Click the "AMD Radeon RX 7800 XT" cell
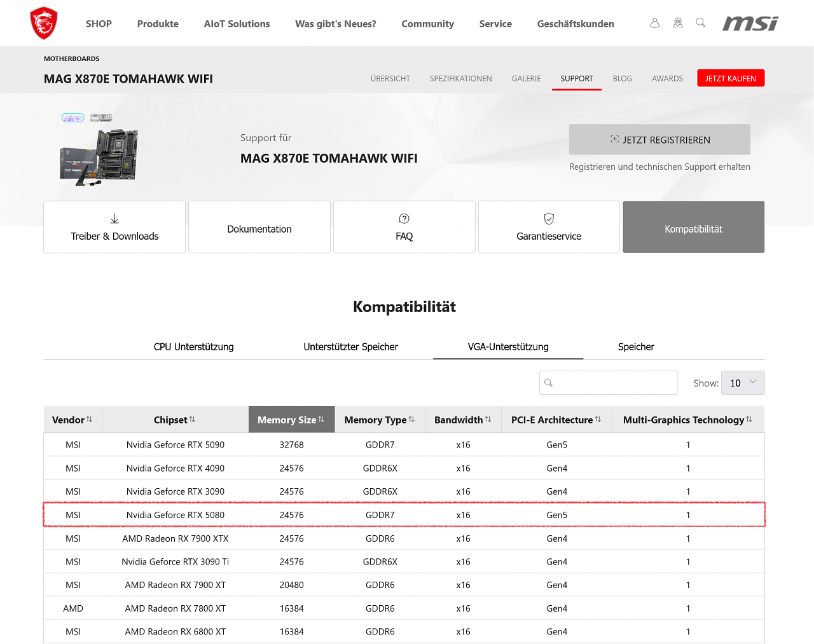814x644 pixels. (x=176, y=608)
